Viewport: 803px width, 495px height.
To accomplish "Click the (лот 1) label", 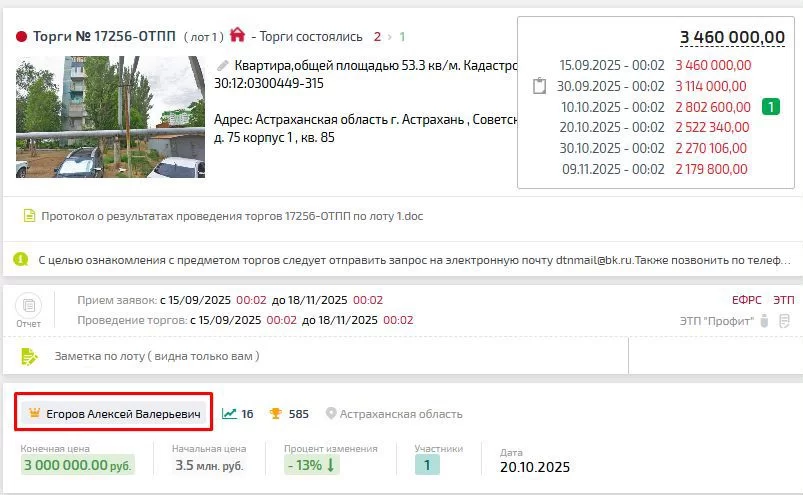I will click(x=204, y=37).
